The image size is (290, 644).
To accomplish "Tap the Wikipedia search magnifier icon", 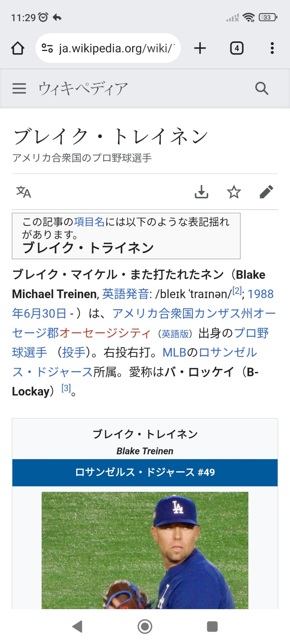I will tap(261, 89).
